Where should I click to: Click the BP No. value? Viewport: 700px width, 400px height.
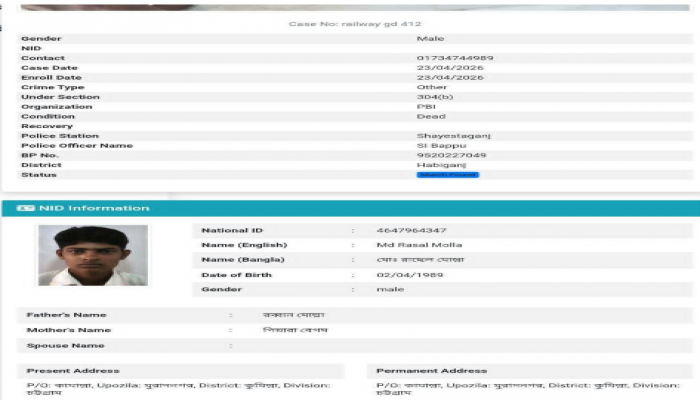pos(451,155)
